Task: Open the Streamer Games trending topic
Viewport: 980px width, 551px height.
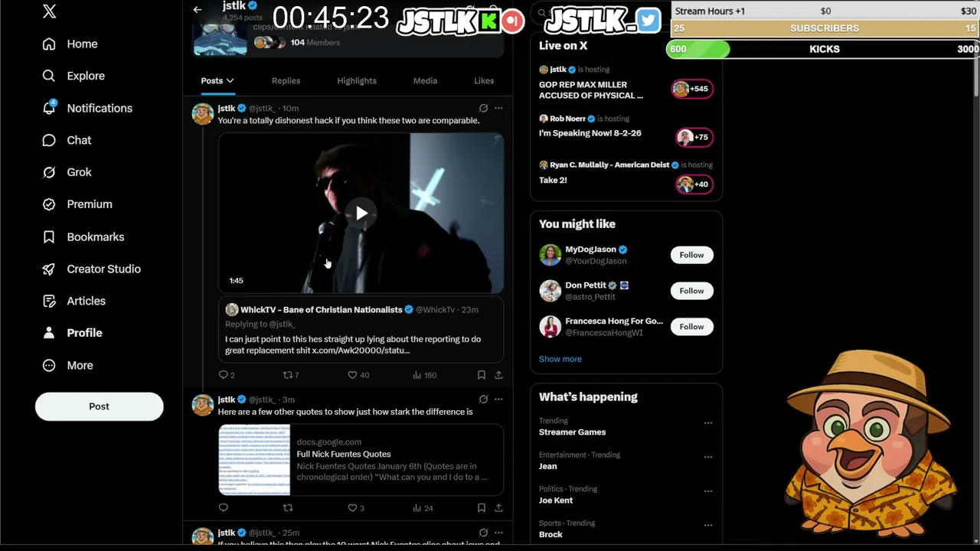Action: click(x=572, y=432)
